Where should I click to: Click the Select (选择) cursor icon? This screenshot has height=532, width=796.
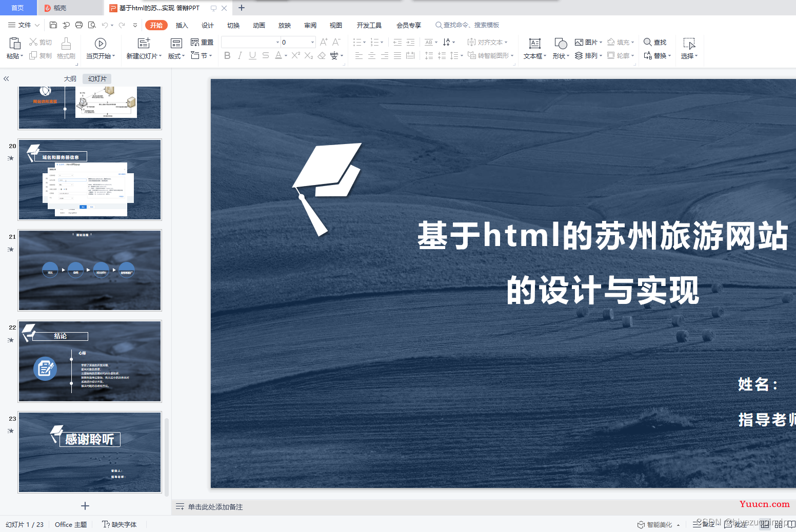tap(689, 44)
